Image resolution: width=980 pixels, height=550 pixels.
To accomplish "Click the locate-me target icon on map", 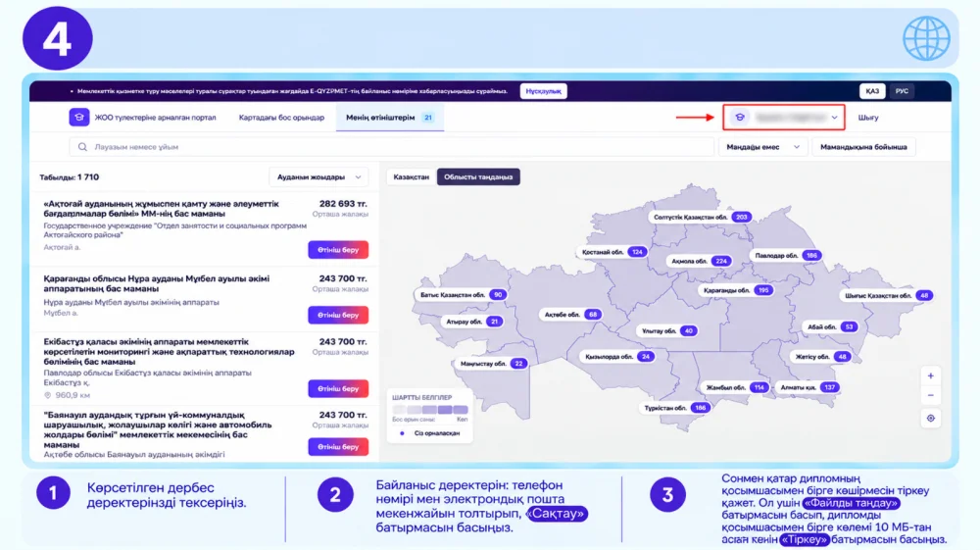I will (x=931, y=418).
